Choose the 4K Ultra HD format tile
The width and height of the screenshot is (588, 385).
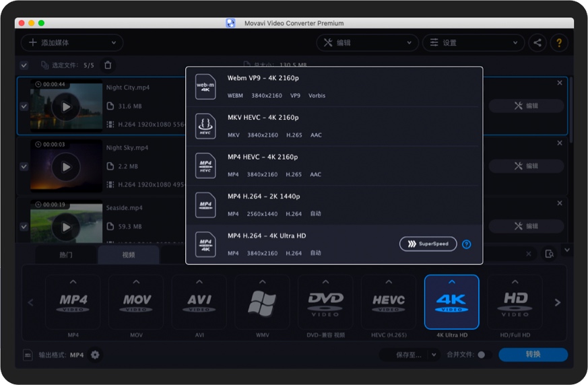click(x=451, y=302)
